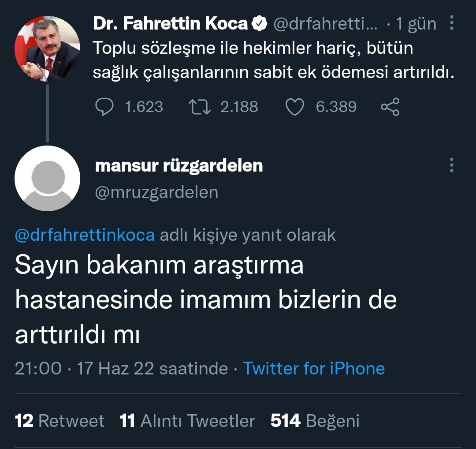The width and height of the screenshot is (476, 449).
Task: Like the tweet with the heart icon
Action: (x=295, y=107)
